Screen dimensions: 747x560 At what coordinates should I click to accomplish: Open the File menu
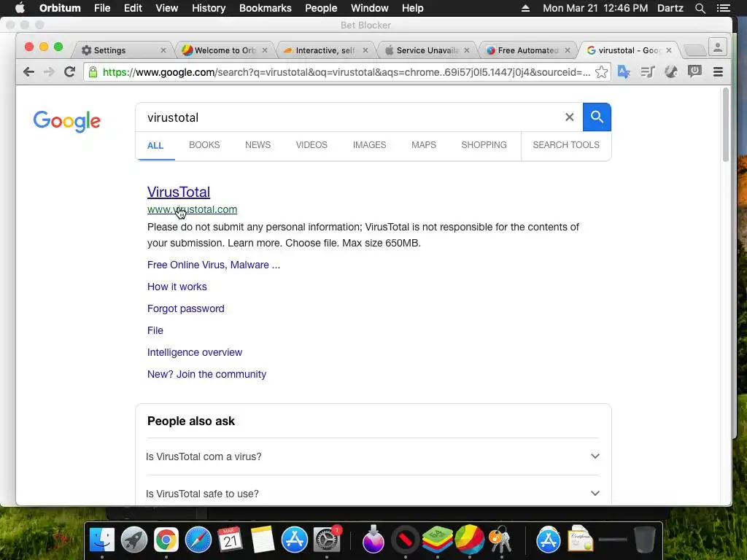tap(102, 8)
